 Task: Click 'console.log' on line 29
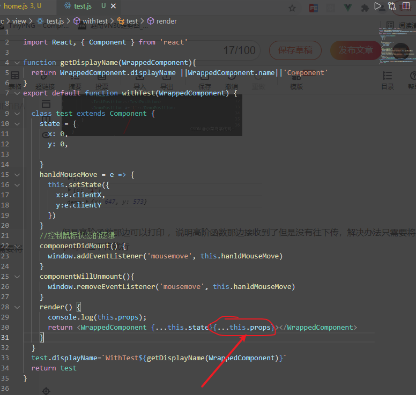pos(70,317)
